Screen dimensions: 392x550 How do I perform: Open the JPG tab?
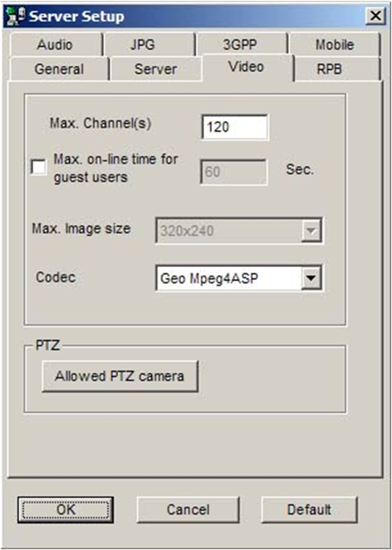(142, 44)
